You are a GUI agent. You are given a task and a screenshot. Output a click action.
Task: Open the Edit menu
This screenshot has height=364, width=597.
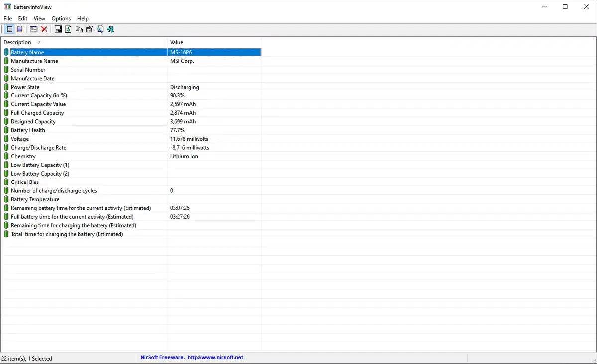coord(23,19)
